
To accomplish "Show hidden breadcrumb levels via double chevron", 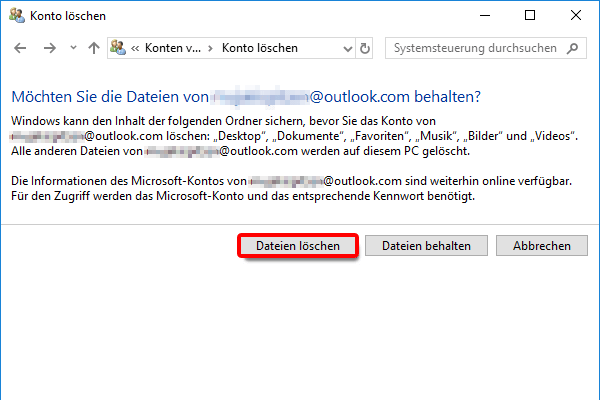I will click(x=135, y=48).
